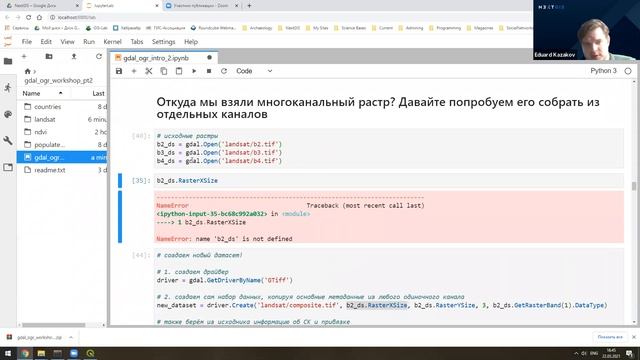This screenshot has width=640, height=360.
Task: Open the Help menu
Action: (191, 42)
